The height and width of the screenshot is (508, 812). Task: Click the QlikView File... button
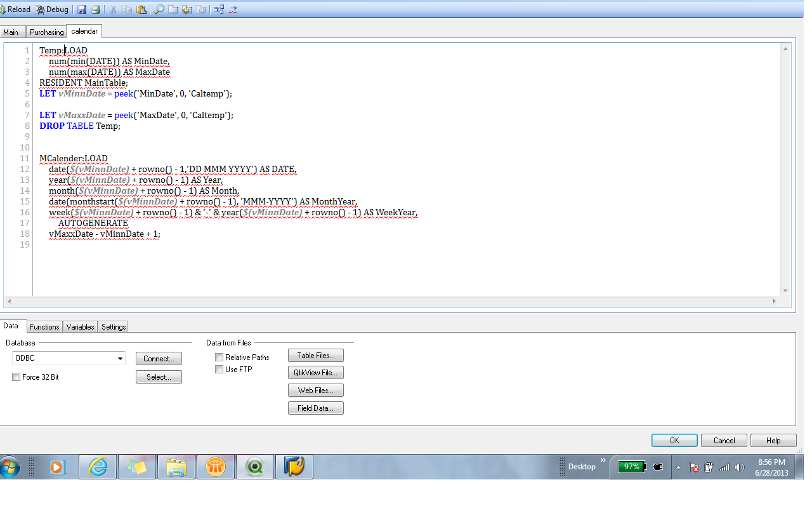pos(316,373)
